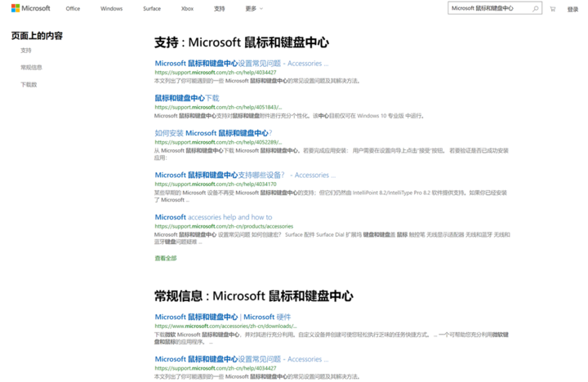The image size is (588, 382).
Task: Click URL with accessories/zh-cn/downloads
Action: 225,326
